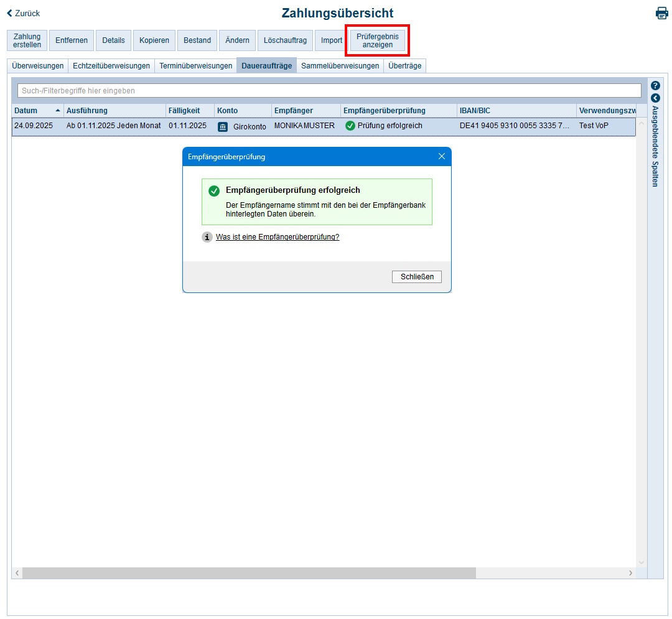Open help via question mark icon

[x=655, y=86]
